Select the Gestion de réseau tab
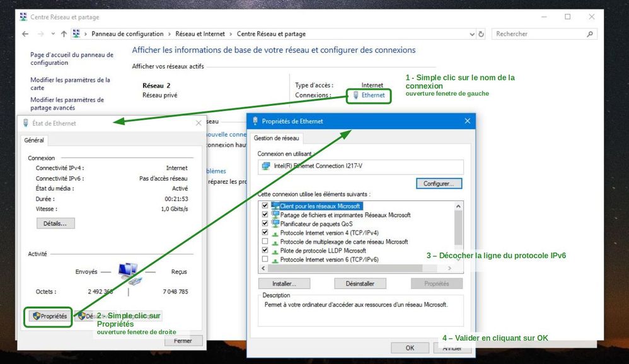This screenshot has height=364, width=629. click(277, 138)
